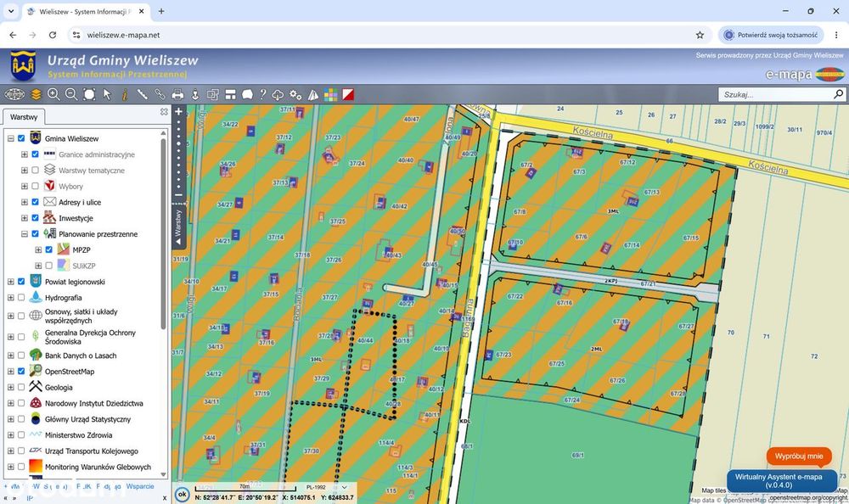Viewport: 849px width, 504px height.
Task: Uncheck the MPZP layer checkbox
Action: (x=48, y=249)
